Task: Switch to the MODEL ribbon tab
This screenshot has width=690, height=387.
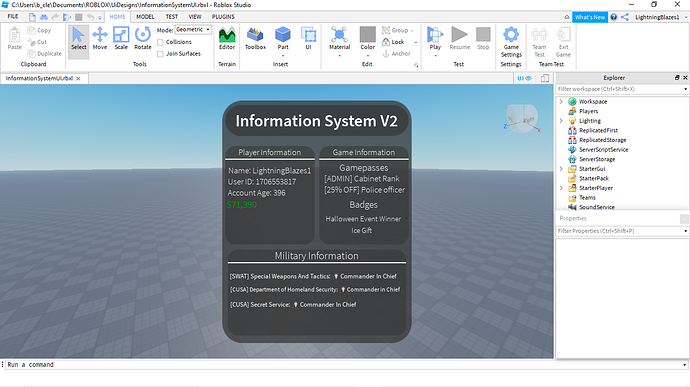Action: (145, 17)
